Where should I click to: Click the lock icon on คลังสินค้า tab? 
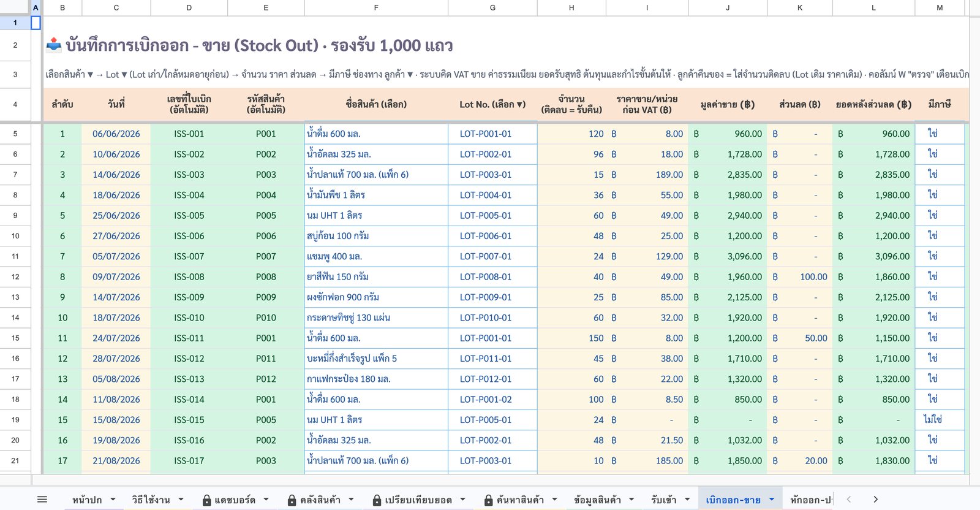click(292, 501)
